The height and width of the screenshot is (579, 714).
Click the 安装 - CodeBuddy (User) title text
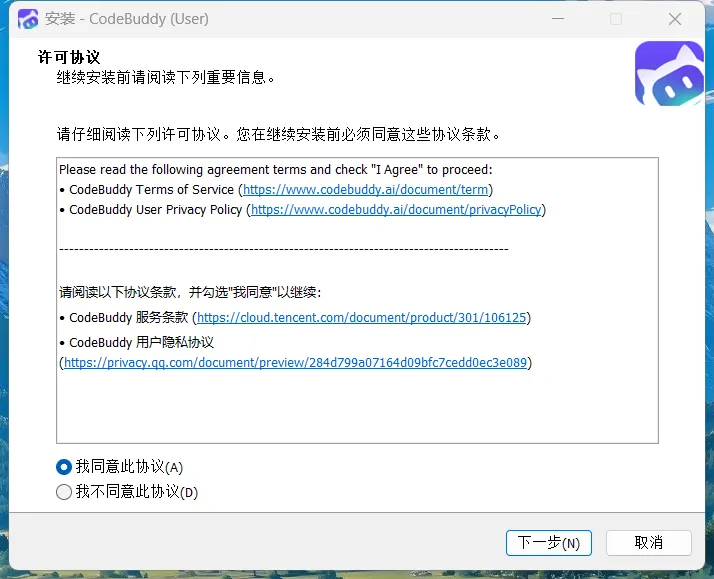point(127,19)
